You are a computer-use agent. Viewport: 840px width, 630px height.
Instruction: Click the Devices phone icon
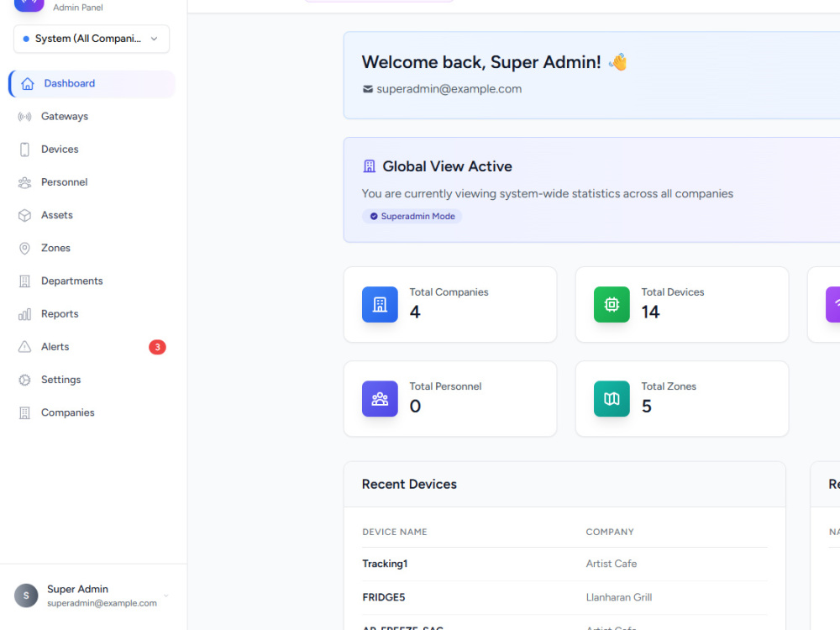[24, 150]
